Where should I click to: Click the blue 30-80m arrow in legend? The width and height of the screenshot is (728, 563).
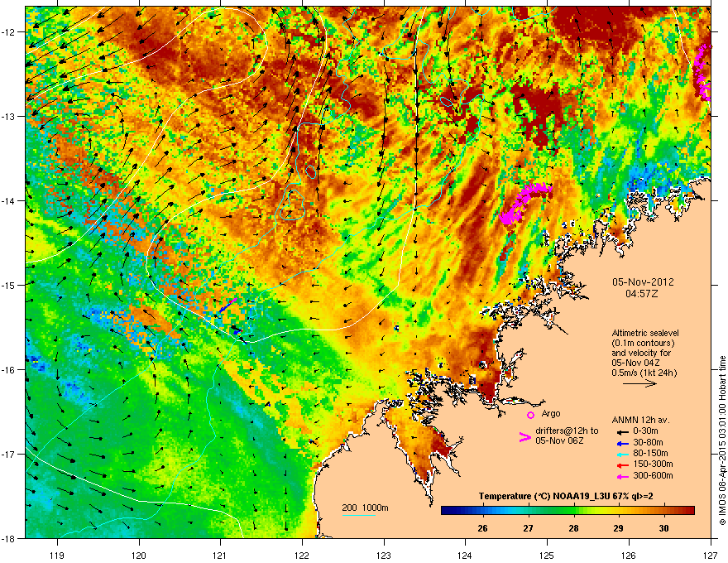[x=622, y=443]
